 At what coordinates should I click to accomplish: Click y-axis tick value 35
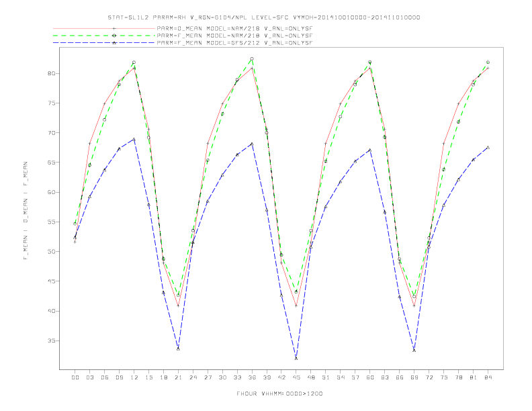pos(51,340)
